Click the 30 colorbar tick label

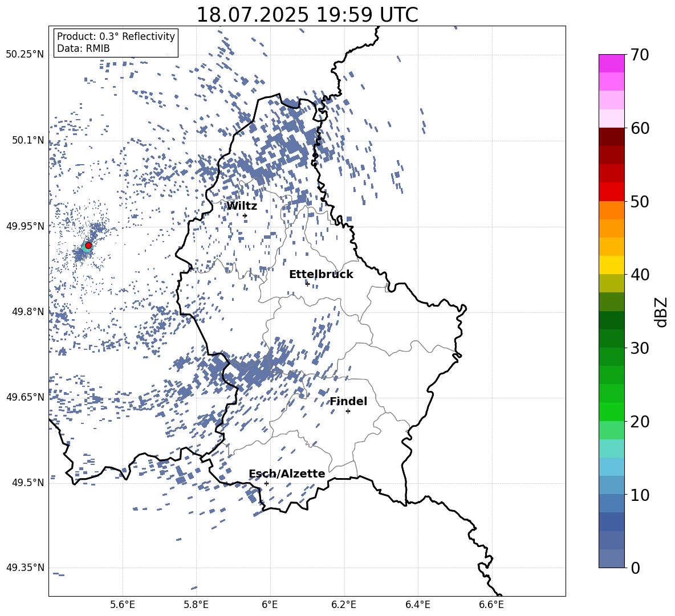pyautogui.click(x=640, y=348)
